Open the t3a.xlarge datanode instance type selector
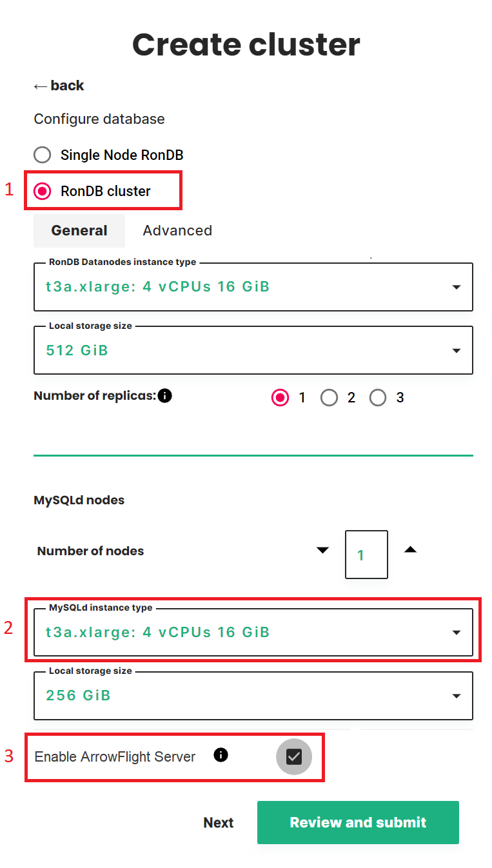 tap(253, 287)
